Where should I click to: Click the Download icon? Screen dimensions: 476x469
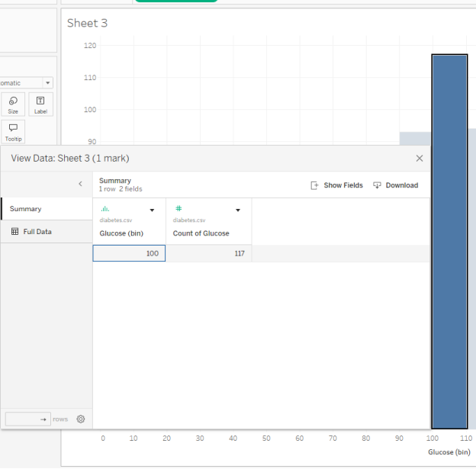click(x=377, y=185)
